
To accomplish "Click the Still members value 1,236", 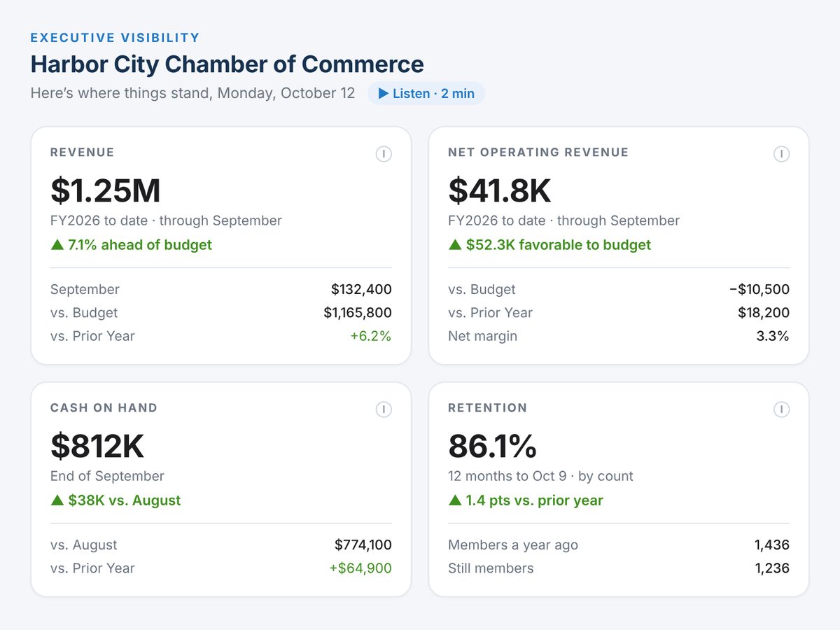I will (772, 568).
